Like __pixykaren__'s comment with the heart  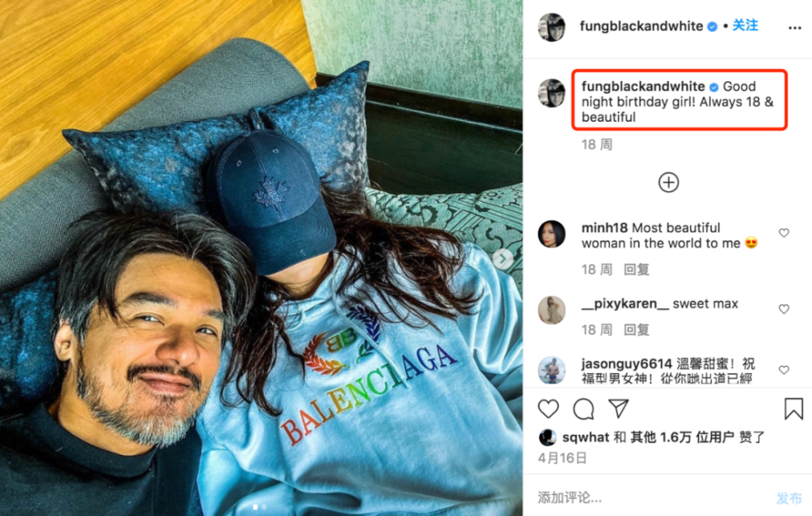point(784,310)
